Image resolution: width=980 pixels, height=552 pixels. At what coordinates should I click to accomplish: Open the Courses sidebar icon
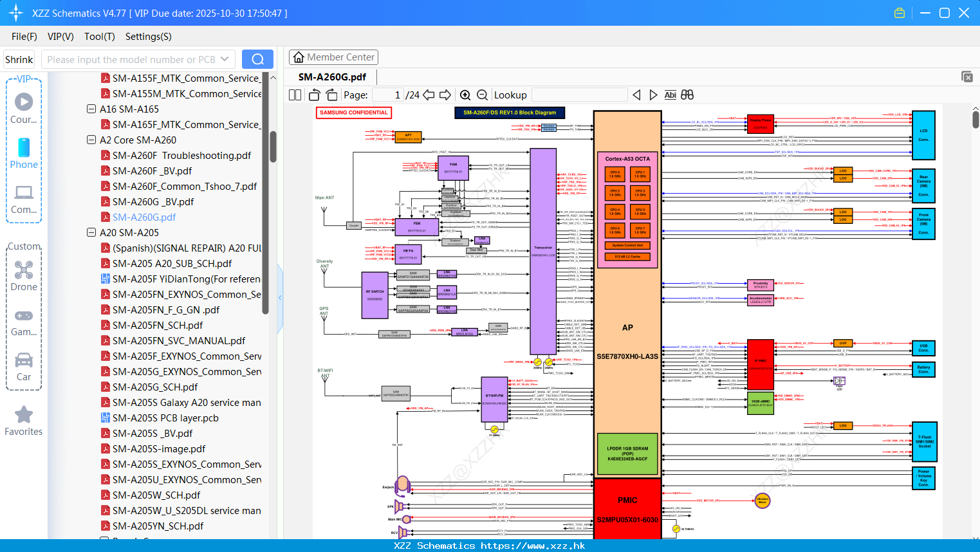tap(24, 108)
